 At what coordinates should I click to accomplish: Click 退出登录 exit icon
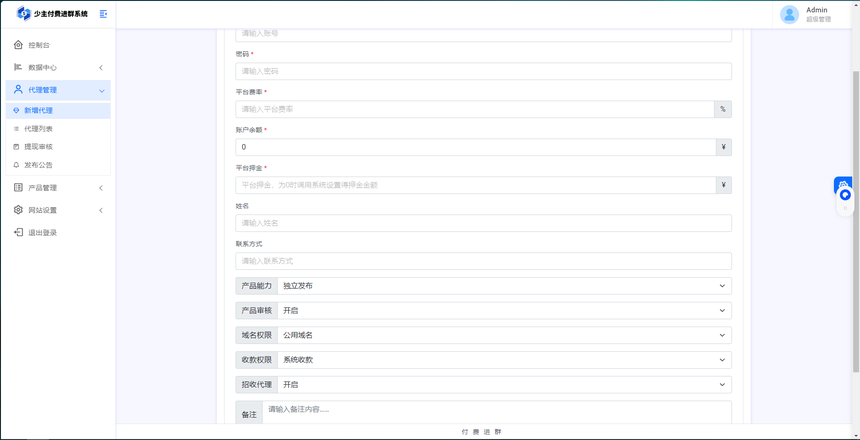click(x=18, y=233)
